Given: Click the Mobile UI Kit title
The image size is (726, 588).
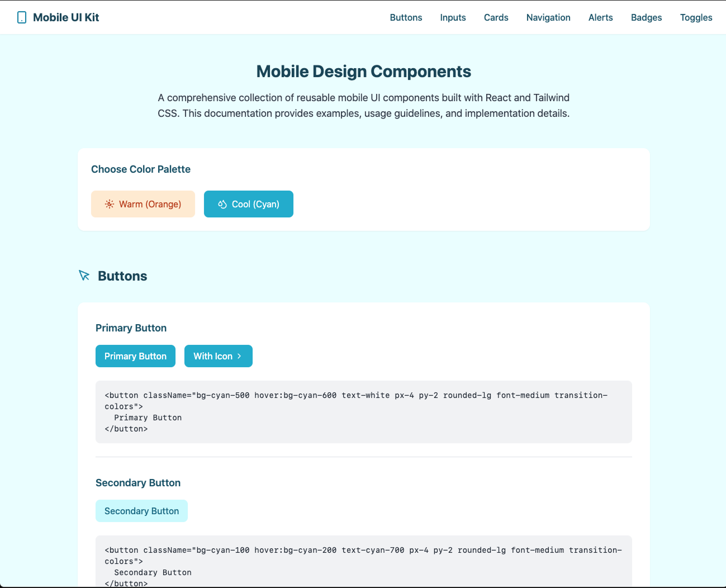Looking at the screenshot, I should coord(66,17).
